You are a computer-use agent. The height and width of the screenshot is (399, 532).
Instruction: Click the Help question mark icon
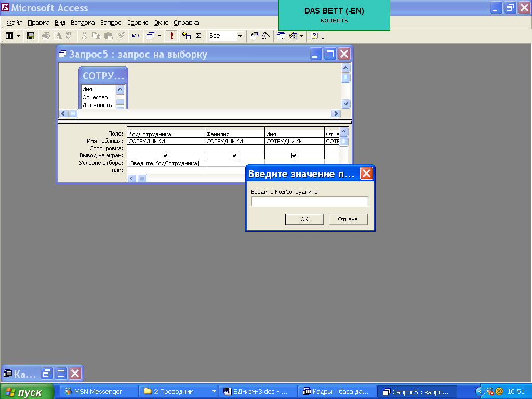pos(314,36)
